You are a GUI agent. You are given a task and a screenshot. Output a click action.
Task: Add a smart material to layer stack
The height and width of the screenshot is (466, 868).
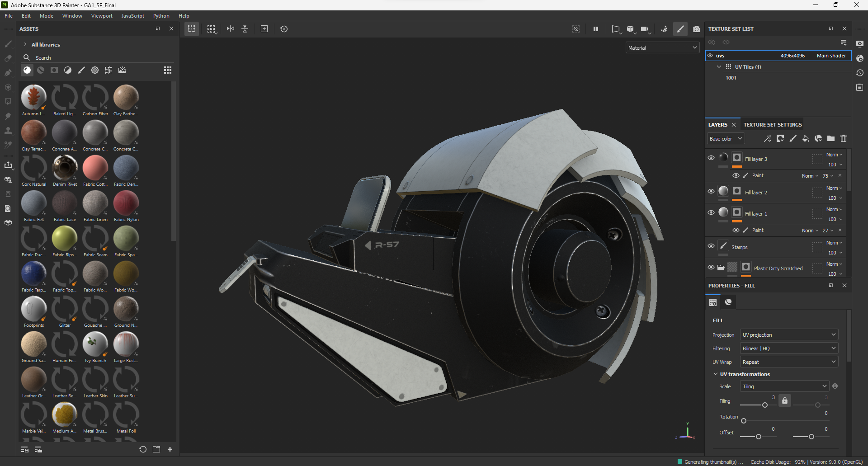click(x=818, y=139)
